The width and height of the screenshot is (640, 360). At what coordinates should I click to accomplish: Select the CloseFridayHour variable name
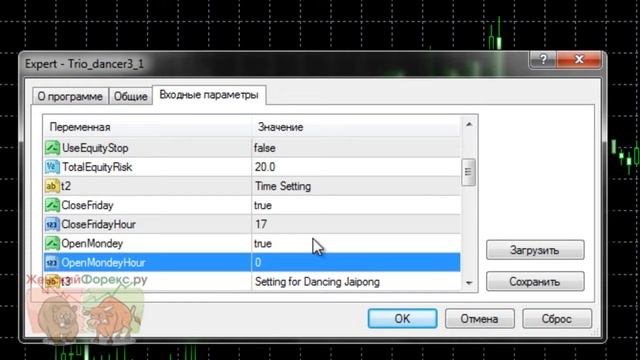(98, 224)
